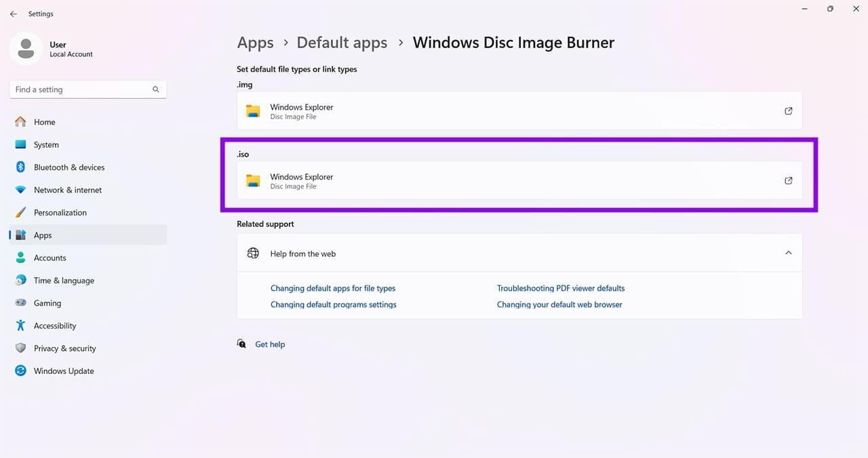Open Accessibility settings

tap(88, 325)
